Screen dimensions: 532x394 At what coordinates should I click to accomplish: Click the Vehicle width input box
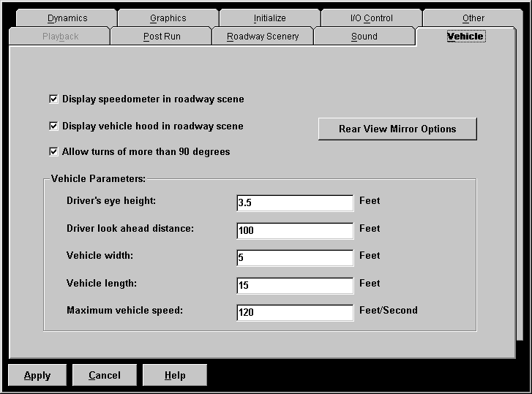pyautogui.click(x=295, y=258)
